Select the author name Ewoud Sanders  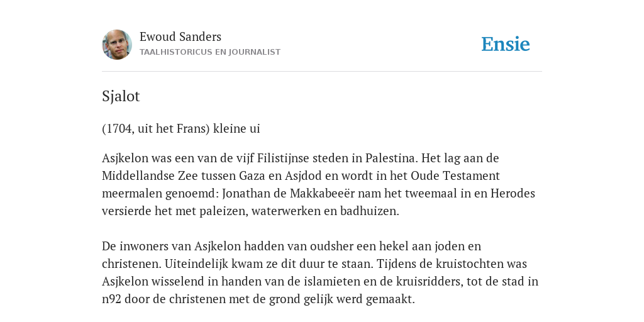[180, 36]
